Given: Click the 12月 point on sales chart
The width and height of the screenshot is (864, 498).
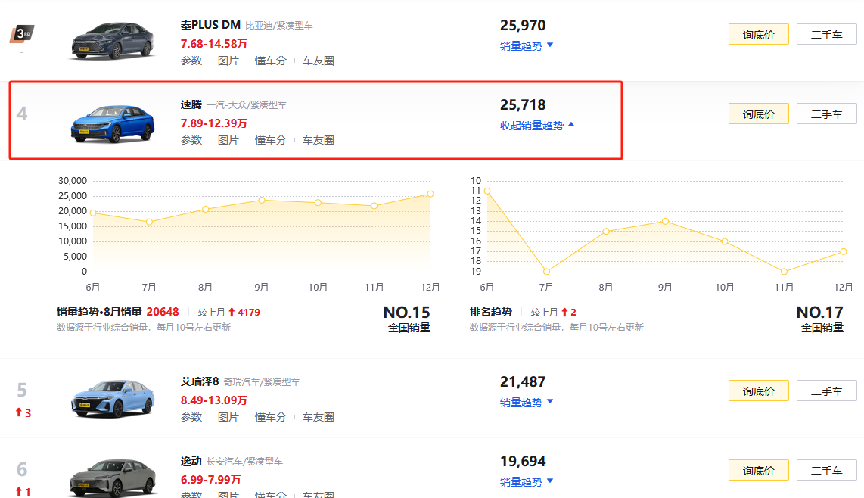Looking at the screenshot, I should tap(430, 194).
